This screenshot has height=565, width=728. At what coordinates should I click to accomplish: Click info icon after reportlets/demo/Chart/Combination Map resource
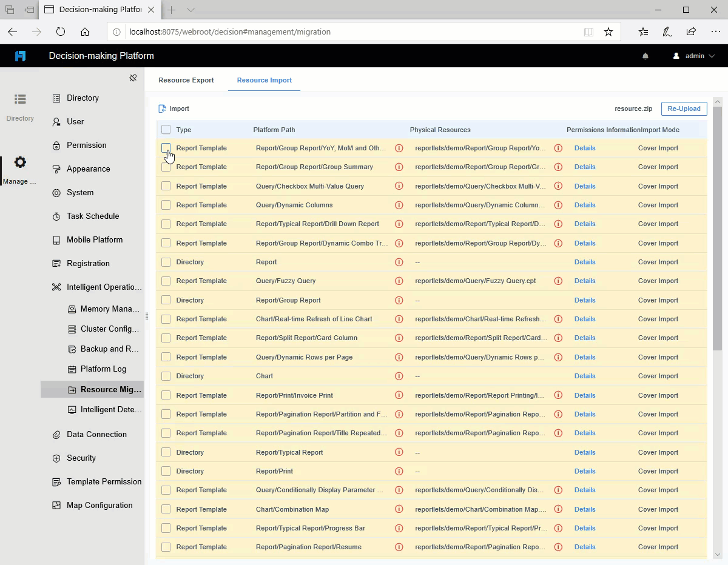(558, 509)
